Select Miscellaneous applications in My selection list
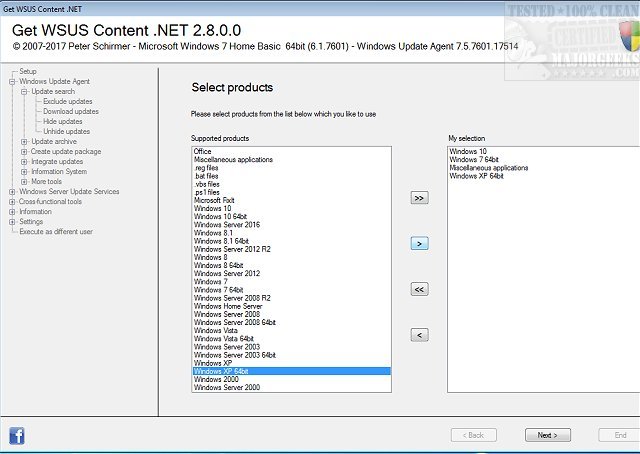Viewport: 640px width, 454px height. coord(489,167)
